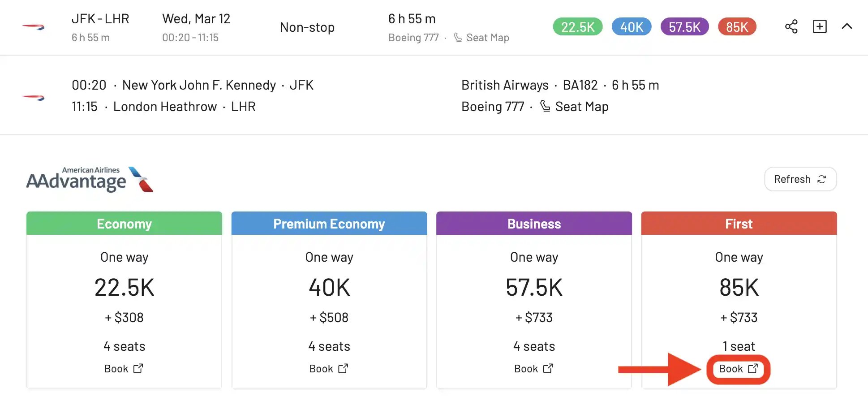This screenshot has height=397, width=868.
Task: Click the add-to-list plus square icon
Action: [820, 26]
